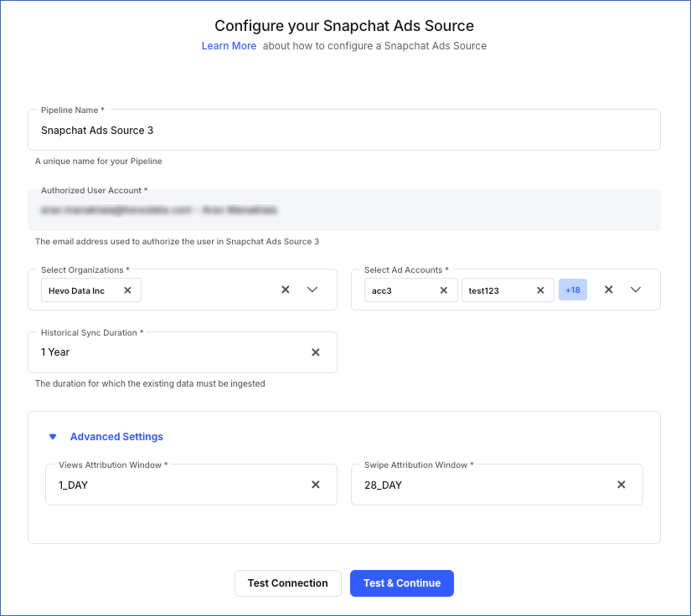
Task: Select the Configure Snapchat Ads Source heading
Action: pos(345,26)
